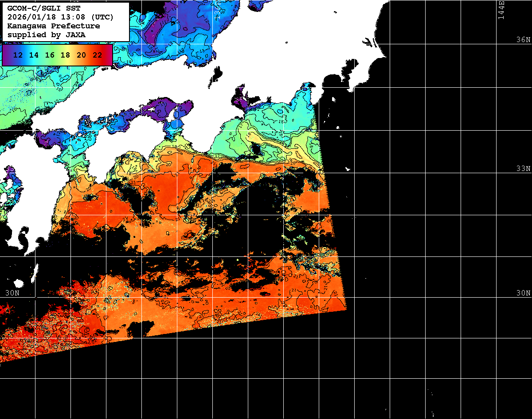The height and width of the screenshot is (419, 532).
Task: Click the small white island near 33N line
Action: (348, 169)
